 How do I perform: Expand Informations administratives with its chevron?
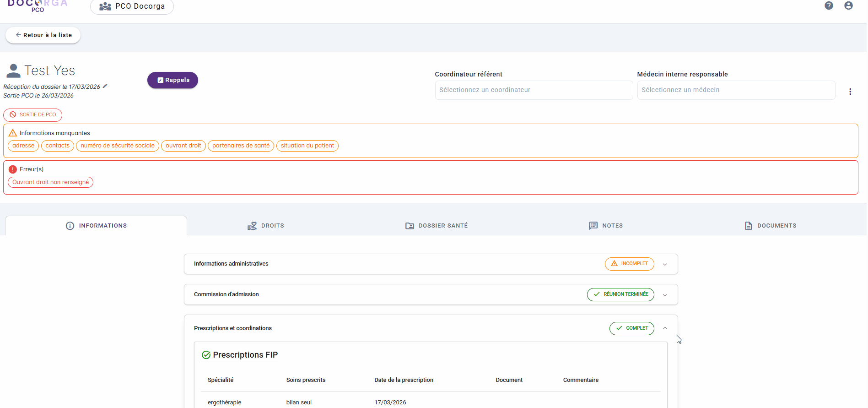tap(665, 264)
